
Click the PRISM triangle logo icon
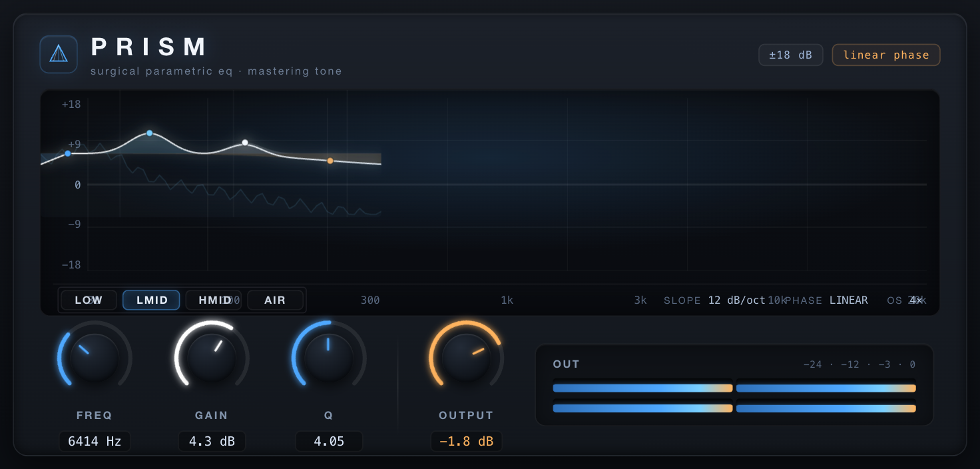pos(59,54)
